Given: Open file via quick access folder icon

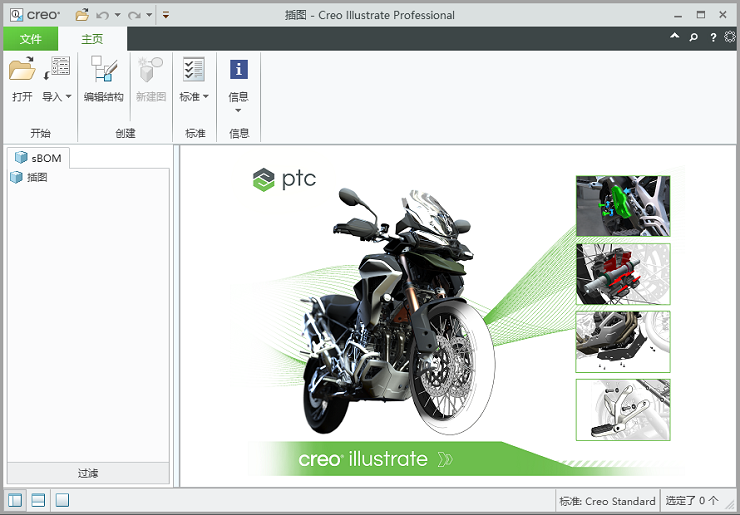Looking at the screenshot, I should point(82,15).
